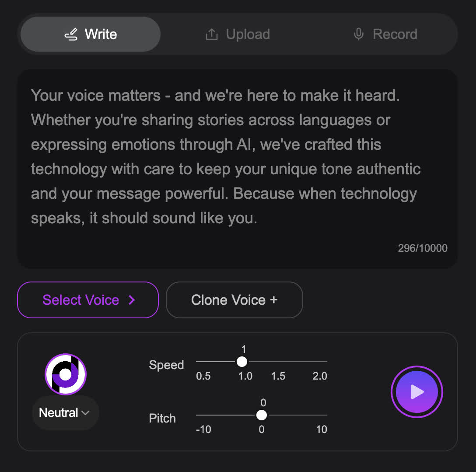
Task: Switch to the Upload tab
Action: [238, 35]
